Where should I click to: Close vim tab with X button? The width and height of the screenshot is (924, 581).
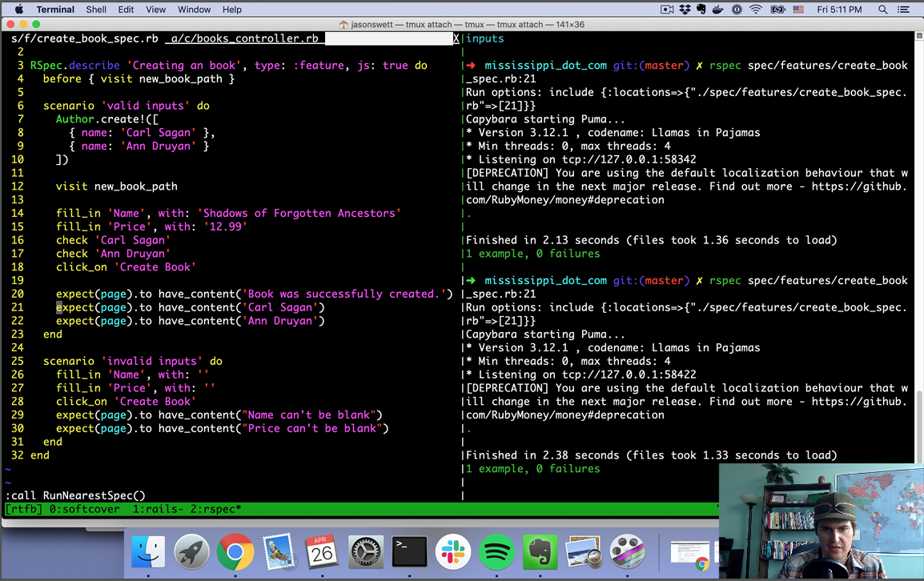(x=456, y=38)
